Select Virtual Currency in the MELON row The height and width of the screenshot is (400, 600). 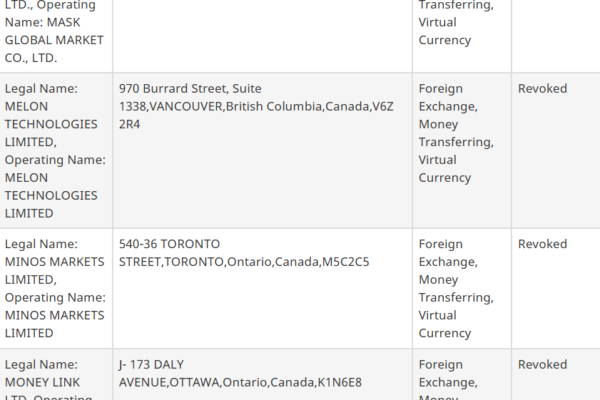coord(444,169)
